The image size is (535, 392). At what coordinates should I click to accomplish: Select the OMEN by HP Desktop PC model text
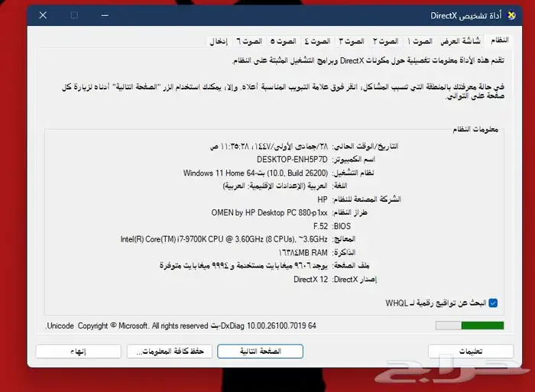click(x=269, y=212)
